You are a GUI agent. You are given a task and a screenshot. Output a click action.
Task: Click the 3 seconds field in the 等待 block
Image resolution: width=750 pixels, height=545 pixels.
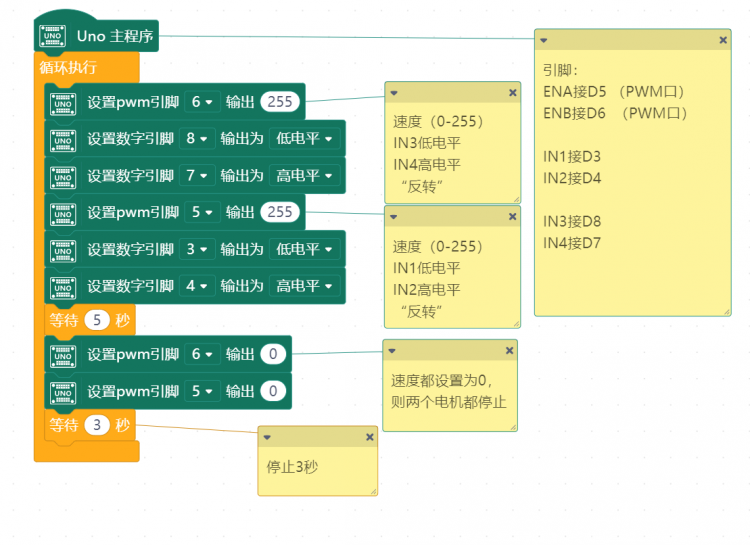[97, 425]
